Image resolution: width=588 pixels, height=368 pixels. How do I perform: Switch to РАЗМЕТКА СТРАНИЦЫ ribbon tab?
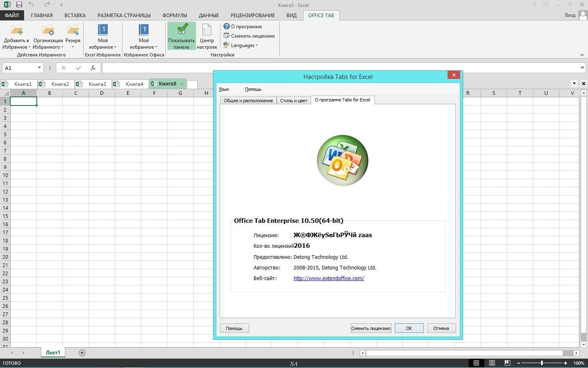(x=124, y=15)
